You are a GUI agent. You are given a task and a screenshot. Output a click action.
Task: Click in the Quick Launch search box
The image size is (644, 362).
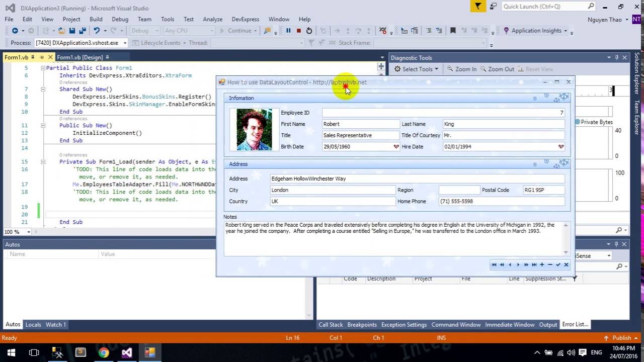pyautogui.click(x=544, y=7)
